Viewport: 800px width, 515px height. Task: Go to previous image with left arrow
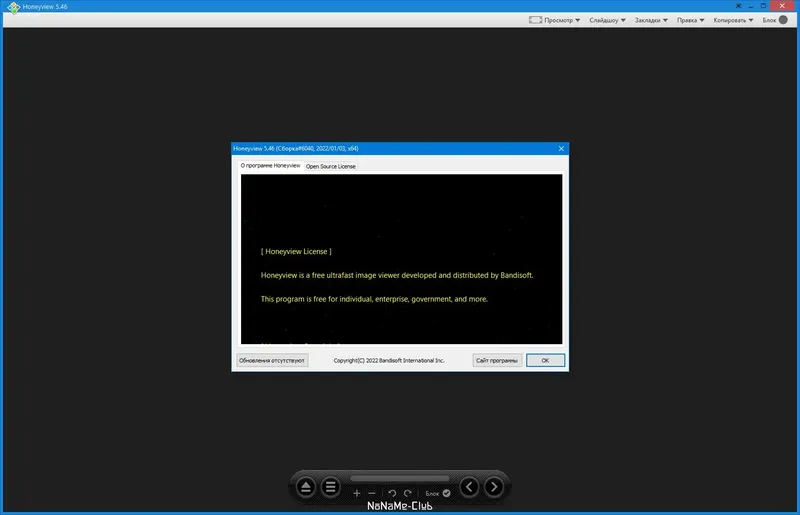[469, 487]
